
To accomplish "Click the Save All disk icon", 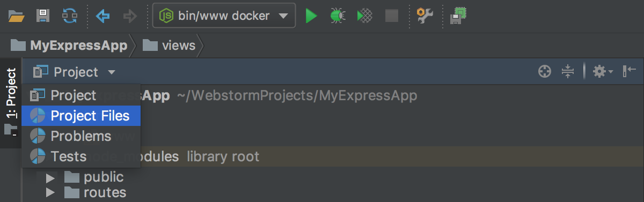I will pos(43,16).
